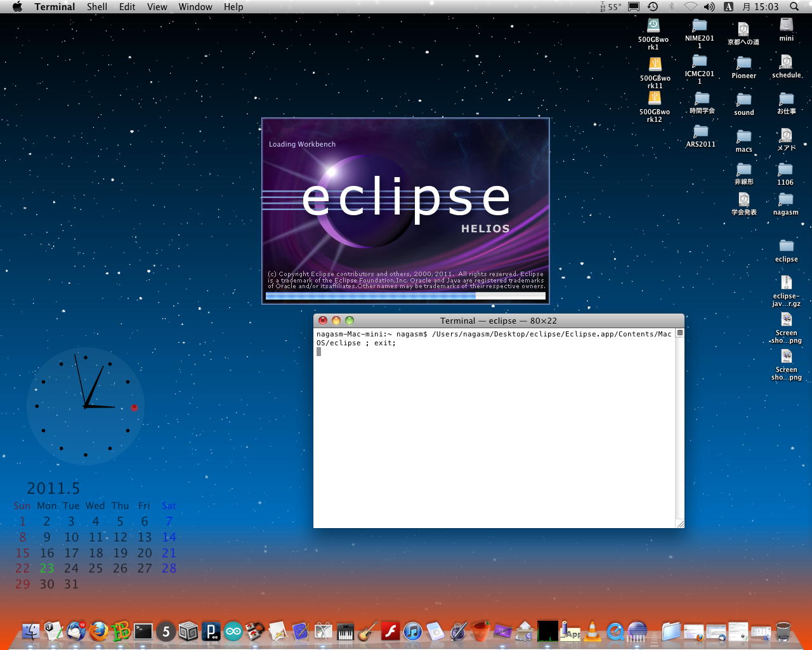The height and width of the screenshot is (650, 812).
Task: Open the Wi-Fi status menu
Action: click(691, 7)
